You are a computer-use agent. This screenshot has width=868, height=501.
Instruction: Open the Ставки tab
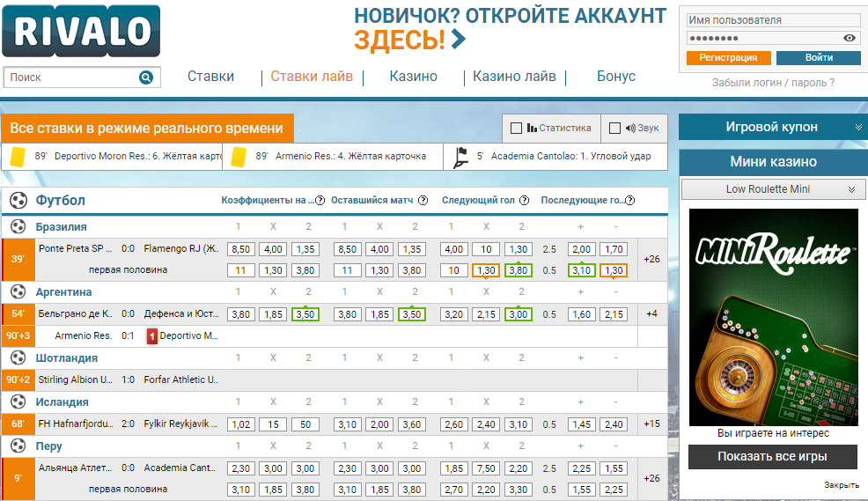(210, 77)
